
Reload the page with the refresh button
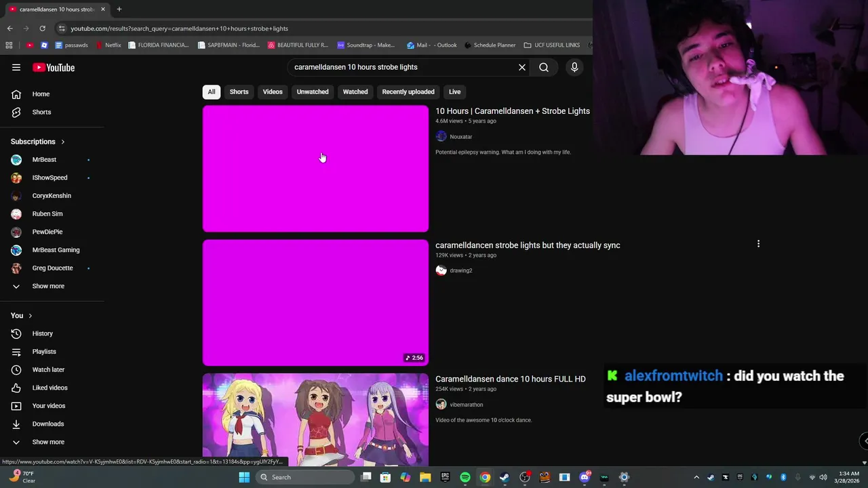click(42, 28)
